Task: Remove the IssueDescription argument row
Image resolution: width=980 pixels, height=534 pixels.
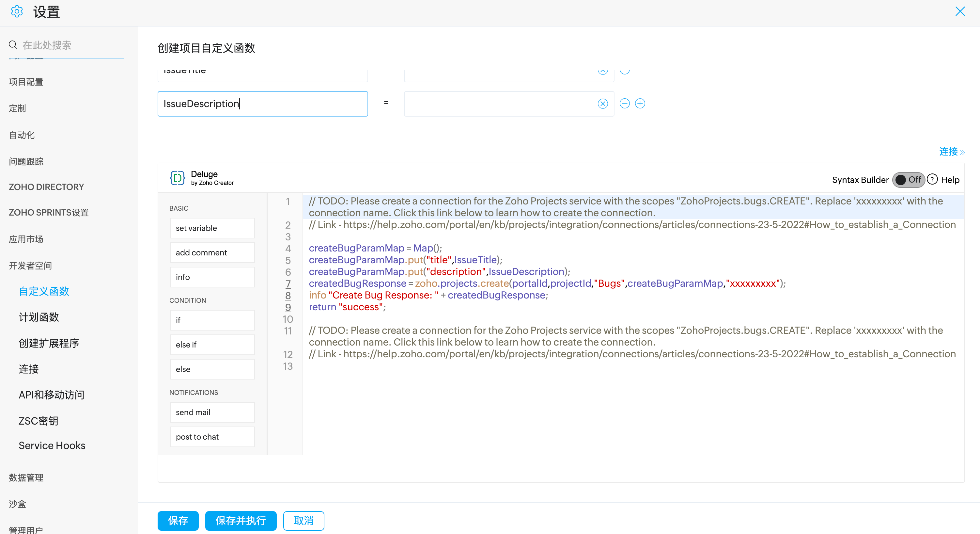Action: point(624,104)
